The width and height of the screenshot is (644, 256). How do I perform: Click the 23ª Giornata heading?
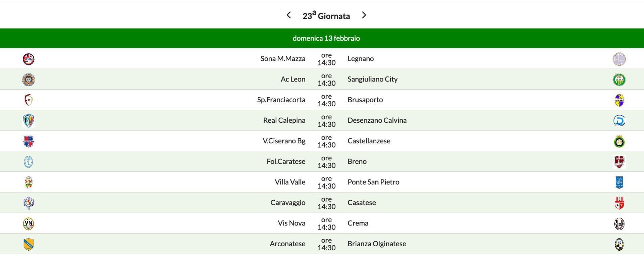click(x=326, y=16)
